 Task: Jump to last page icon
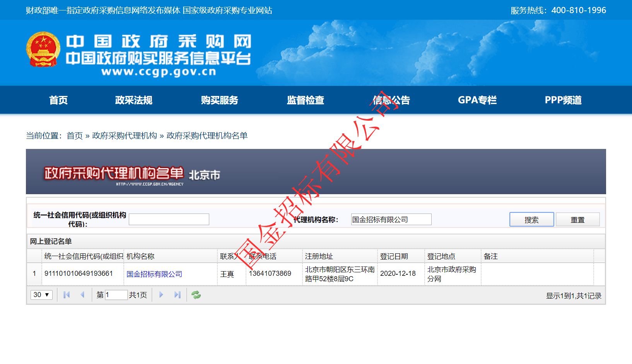(x=177, y=295)
